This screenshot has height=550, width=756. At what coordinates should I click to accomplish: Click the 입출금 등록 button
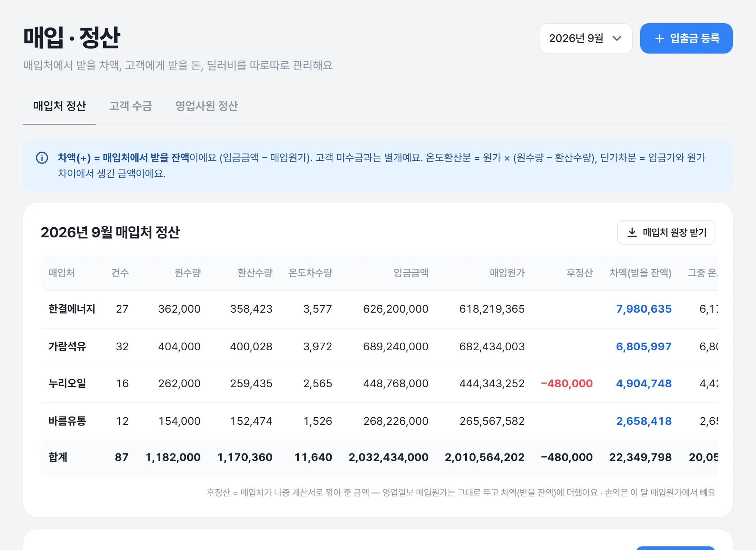tap(686, 38)
